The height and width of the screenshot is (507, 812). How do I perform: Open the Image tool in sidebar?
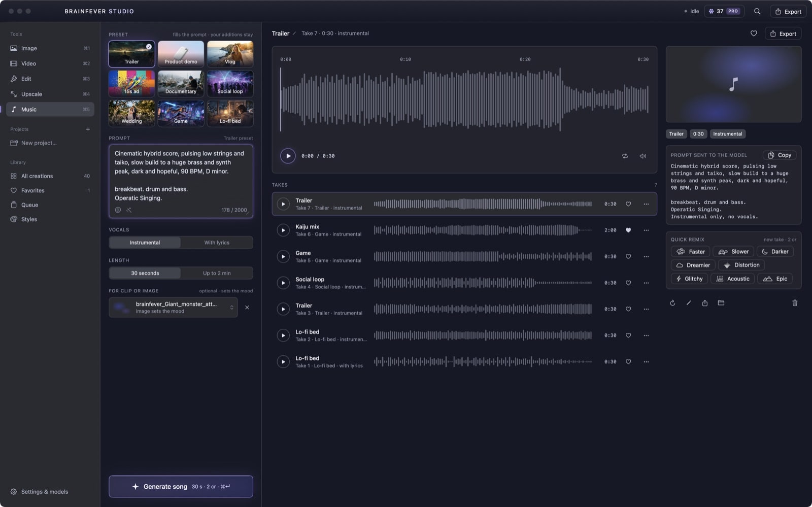pos(50,48)
